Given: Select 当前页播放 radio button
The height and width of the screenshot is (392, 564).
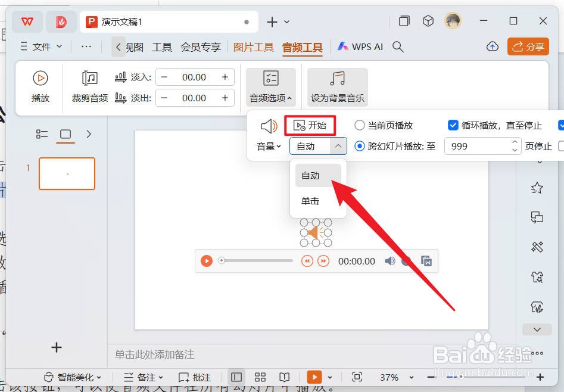Looking at the screenshot, I should (x=359, y=125).
